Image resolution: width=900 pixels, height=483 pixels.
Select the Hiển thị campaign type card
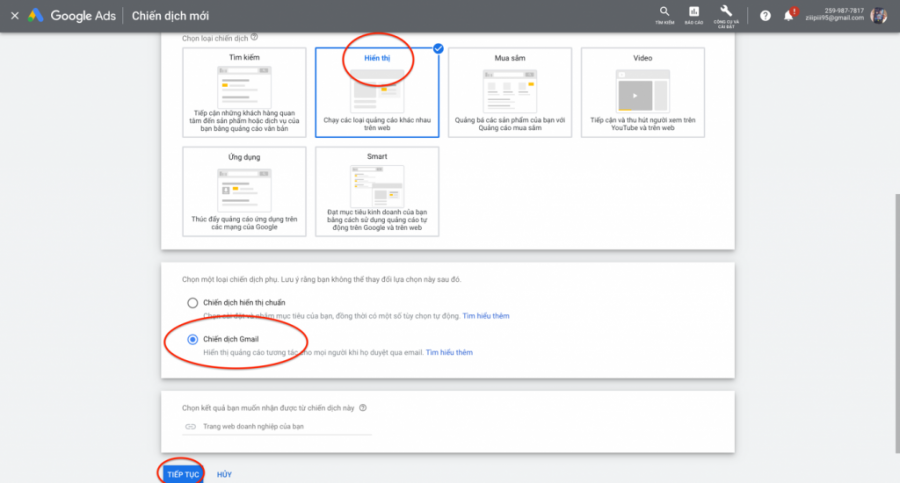[377, 92]
